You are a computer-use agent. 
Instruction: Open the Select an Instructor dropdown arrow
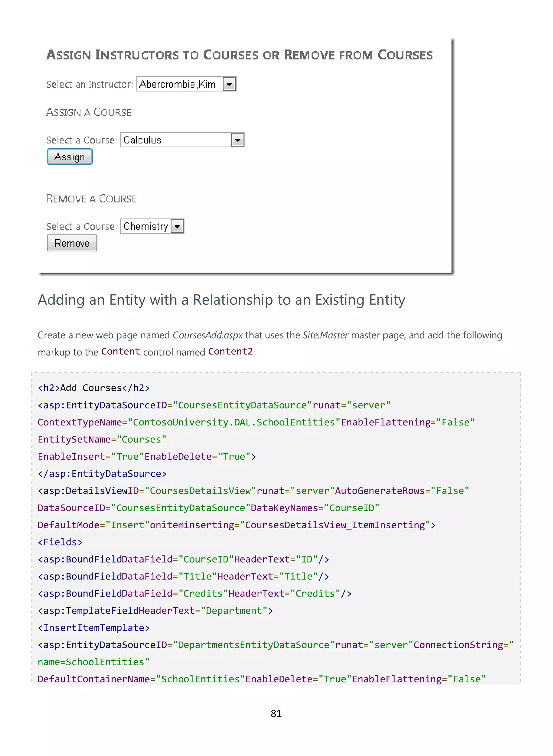tap(229, 84)
